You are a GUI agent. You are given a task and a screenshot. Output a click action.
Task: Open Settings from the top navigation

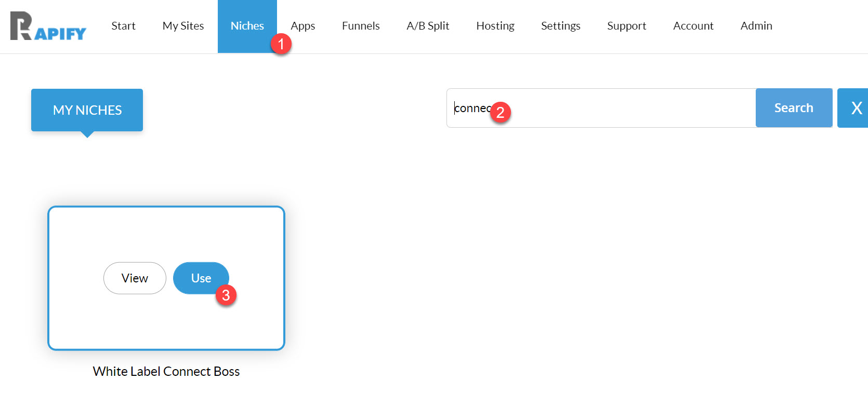coord(560,26)
